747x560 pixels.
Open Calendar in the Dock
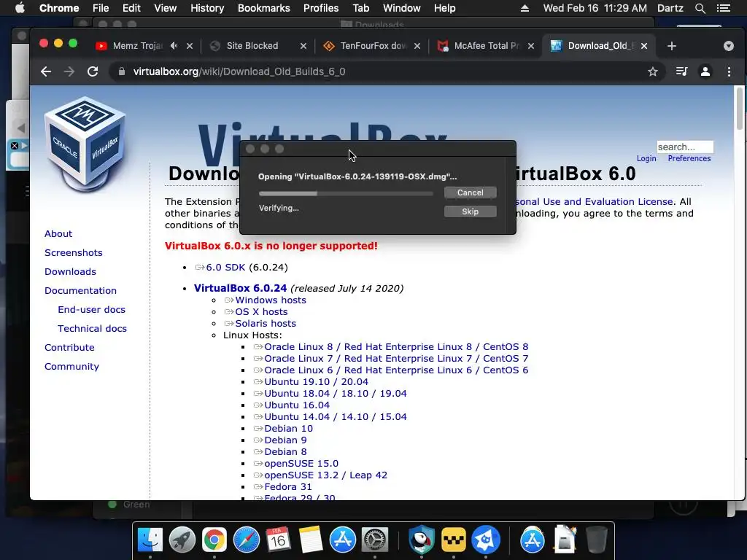click(278, 540)
